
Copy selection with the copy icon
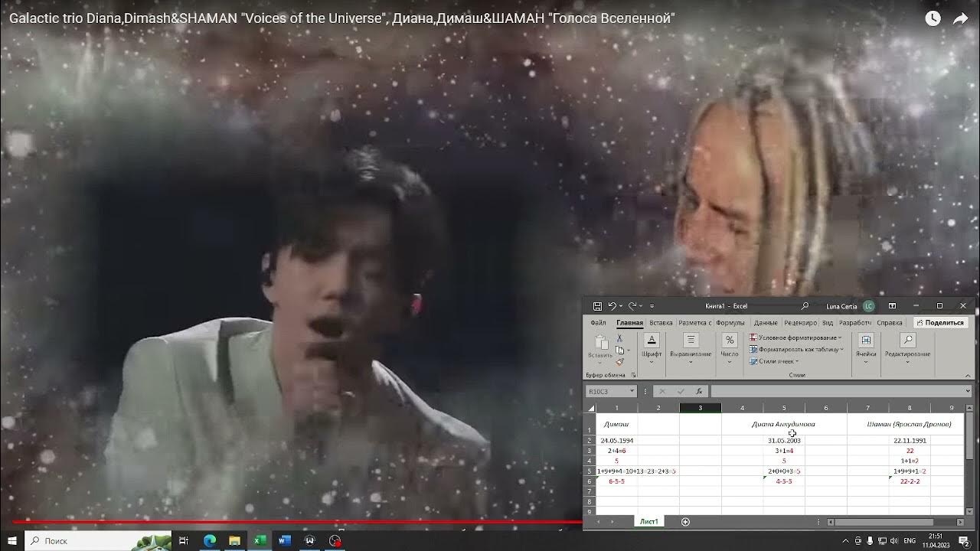pos(619,350)
